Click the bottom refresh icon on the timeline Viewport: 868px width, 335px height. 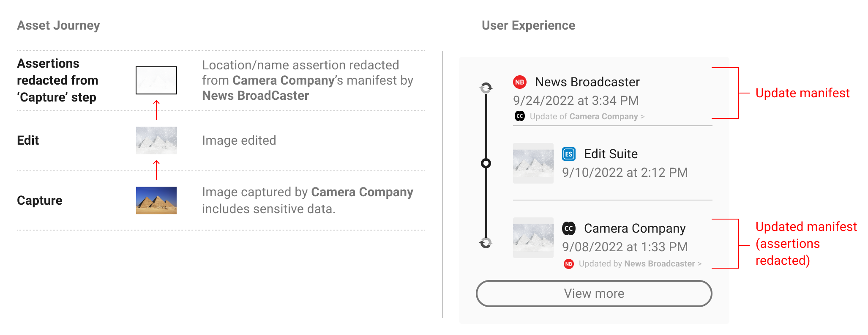486,243
